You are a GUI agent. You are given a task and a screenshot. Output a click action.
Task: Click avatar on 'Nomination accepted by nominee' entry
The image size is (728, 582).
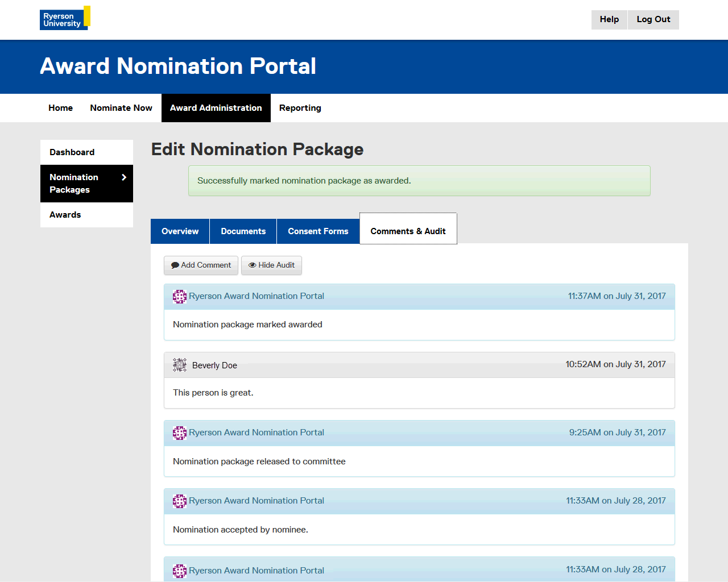[x=180, y=501]
